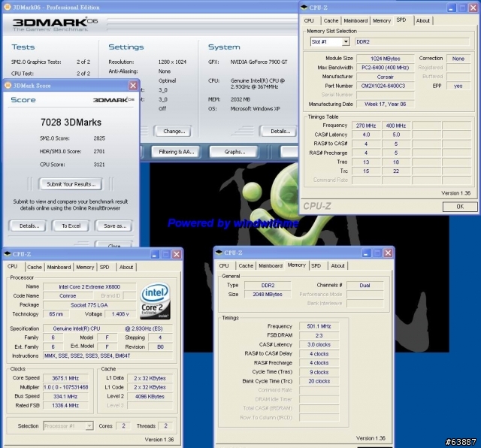Click the 7028 3DMarks score text

coord(71,123)
